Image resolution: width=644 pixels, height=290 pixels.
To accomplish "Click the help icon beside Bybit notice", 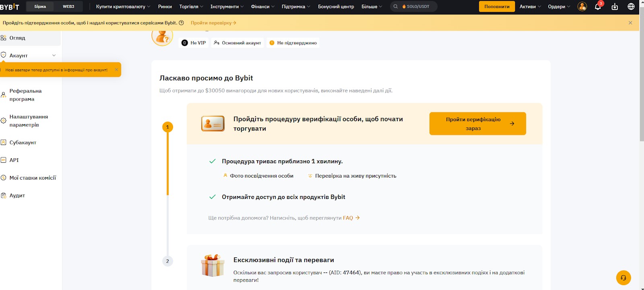I will 182,23.
